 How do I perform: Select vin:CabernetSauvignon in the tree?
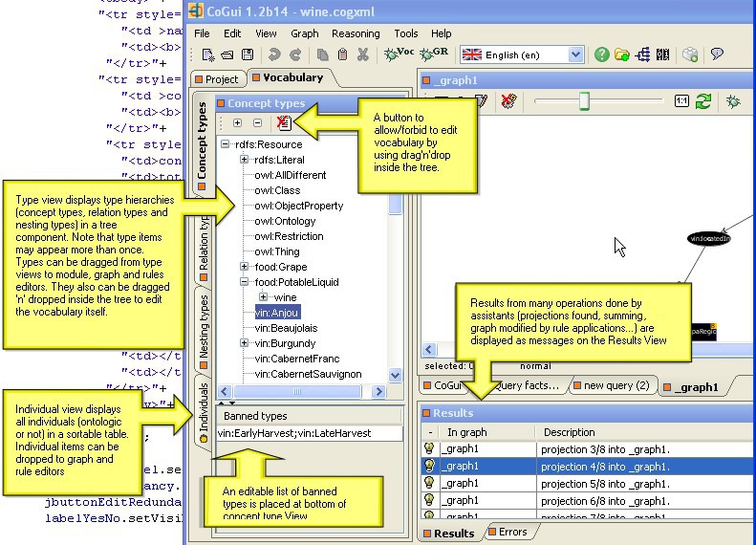[x=308, y=374]
